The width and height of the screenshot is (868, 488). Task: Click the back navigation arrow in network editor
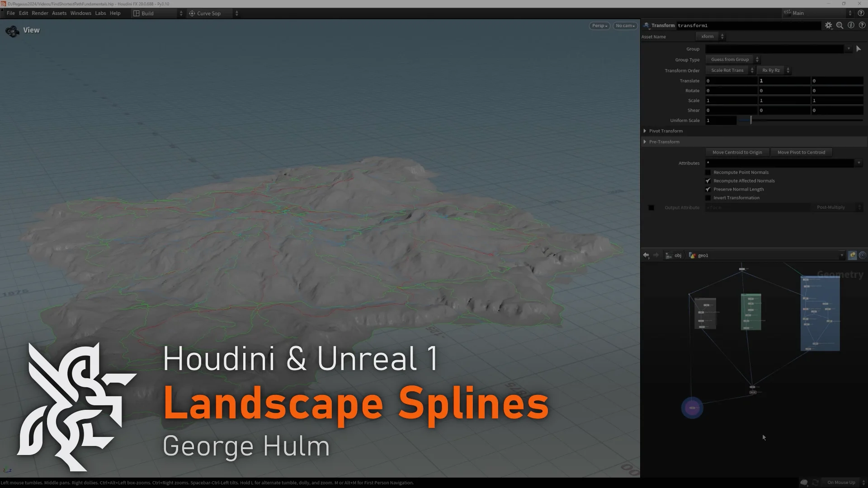[x=646, y=255]
